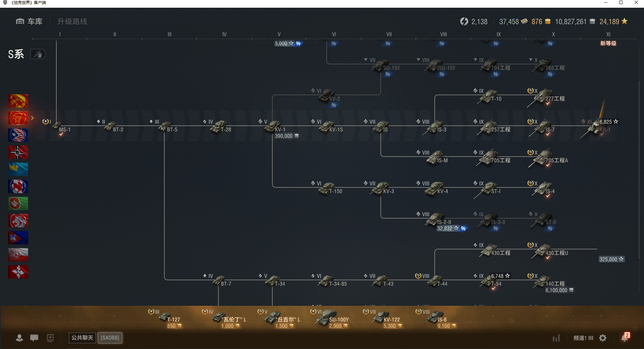
Task: Click the bonds balance 37,458
Action: click(513, 21)
